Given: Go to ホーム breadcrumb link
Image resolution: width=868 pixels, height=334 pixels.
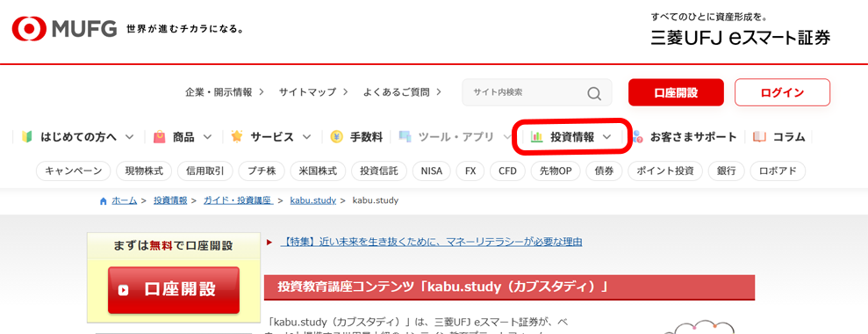Looking at the screenshot, I should point(124,201).
